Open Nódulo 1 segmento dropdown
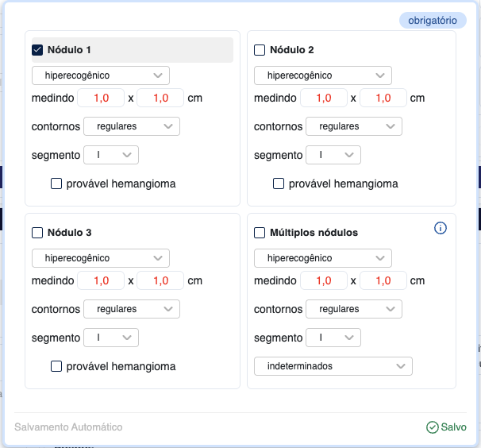The height and width of the screenshot is (448, 481). [x=111, y=155]
